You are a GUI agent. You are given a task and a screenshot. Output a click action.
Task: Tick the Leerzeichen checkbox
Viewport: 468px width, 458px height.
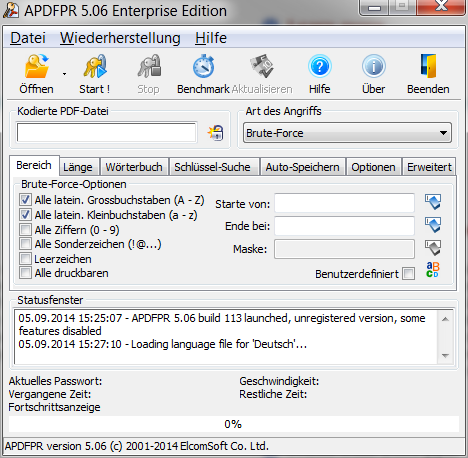[x=25, y=259]
